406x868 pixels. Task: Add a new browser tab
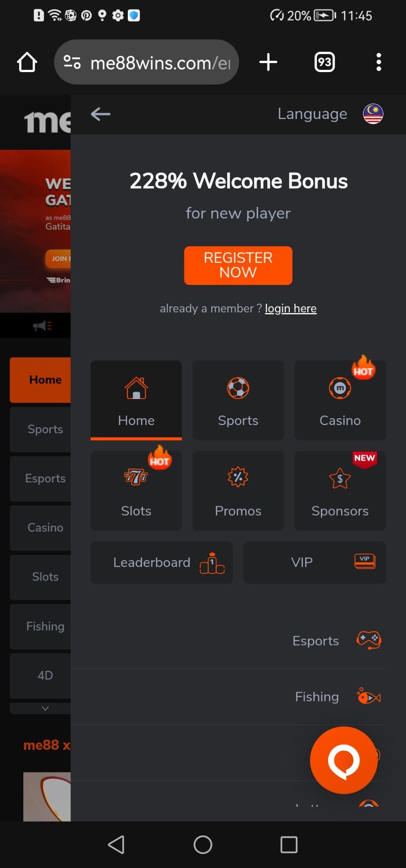[x=268, y=62]
